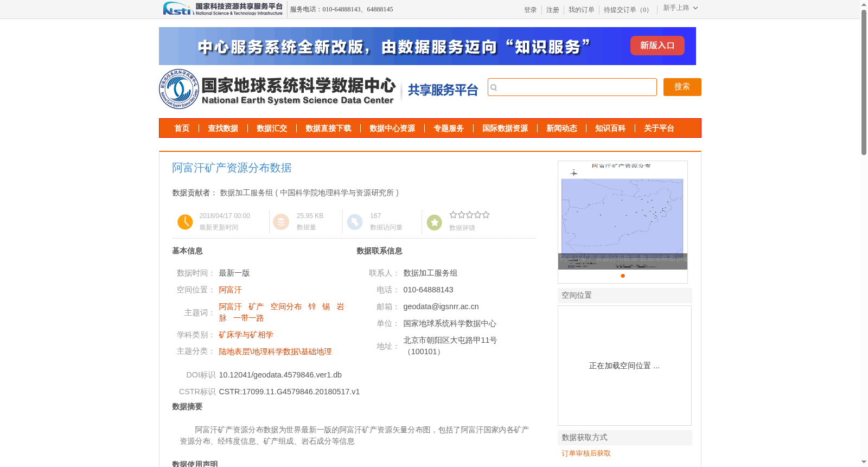Open the 知识百科 menu
This screenshot has width=868, height=467.
[x=610, y=128]
